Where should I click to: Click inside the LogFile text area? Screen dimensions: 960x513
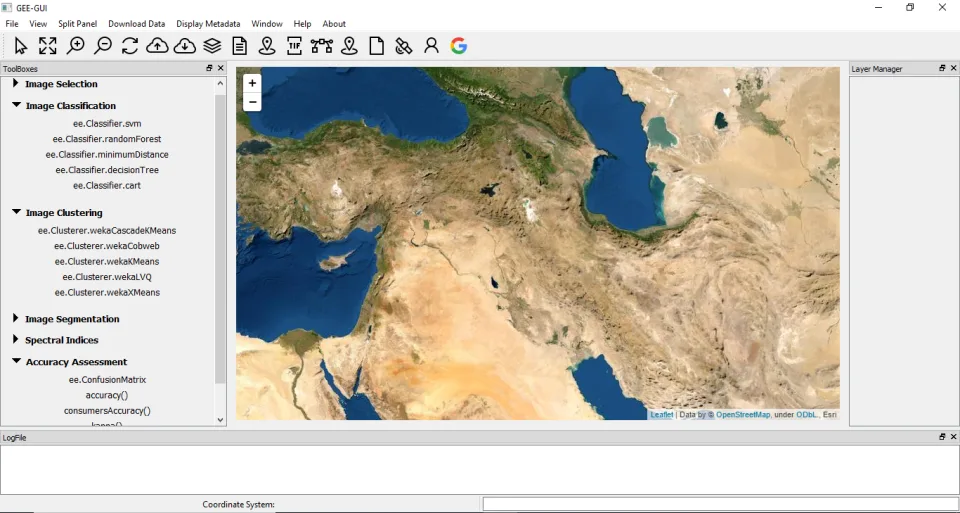(480, 470)
